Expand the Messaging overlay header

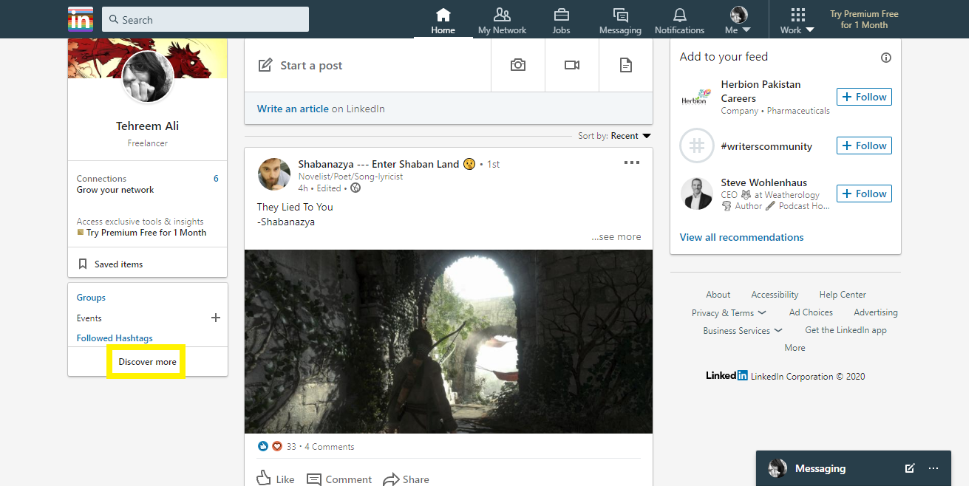854,468
